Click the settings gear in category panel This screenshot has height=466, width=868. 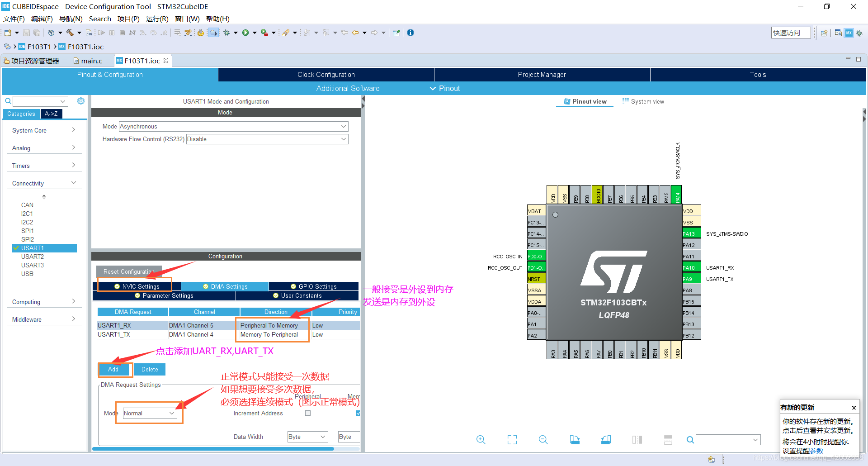coord(81,101)
